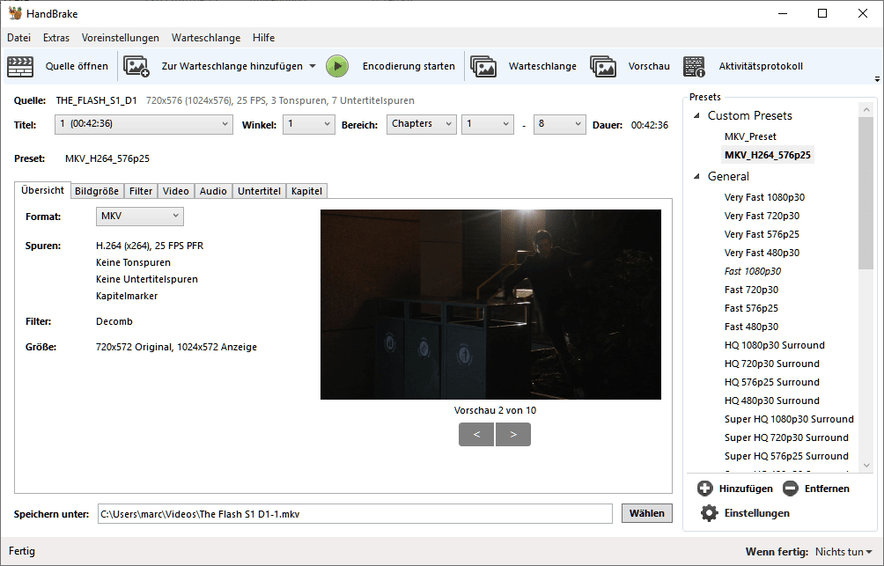The width and height of the screenshot is (884, 566).
Task: Open the Bereich Chapters dropdown
Action: (421, 124)
